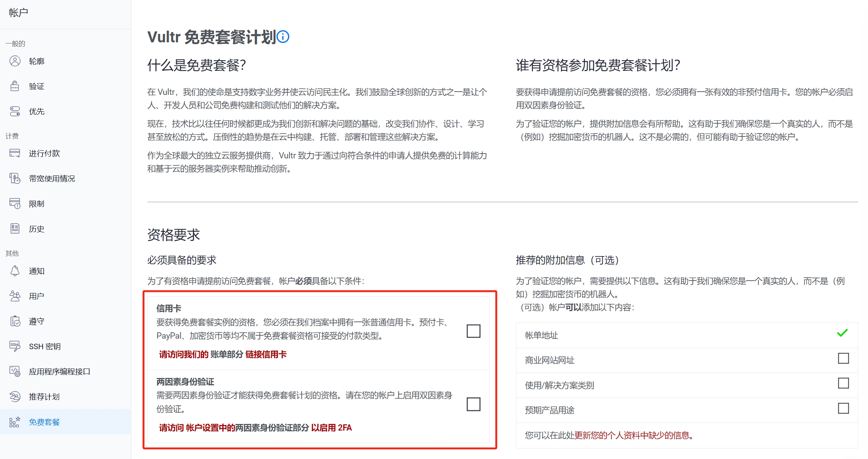Click the credit card icon beside 进行付款
The height and width of the screenshot is (459, 868).
(x=15, y=153)
